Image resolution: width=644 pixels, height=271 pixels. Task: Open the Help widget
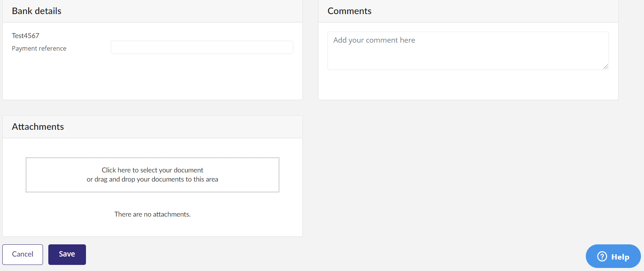click(x=613, y=257)
